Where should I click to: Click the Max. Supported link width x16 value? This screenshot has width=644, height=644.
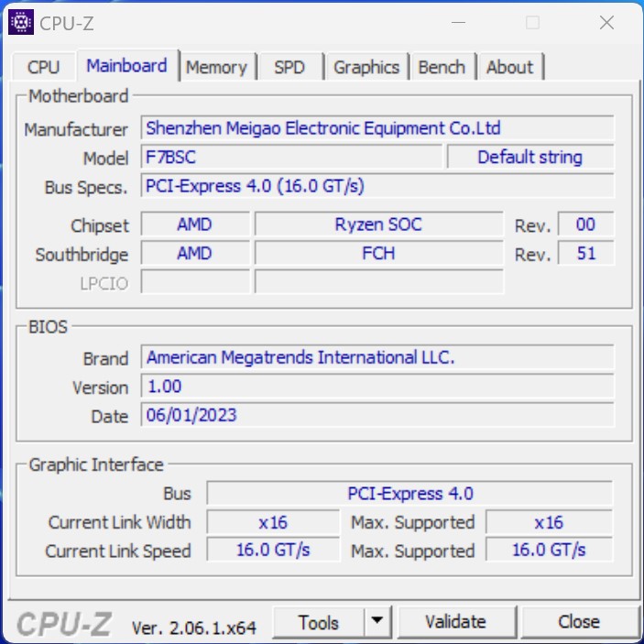pyautogui.click(x=549, y=522)
